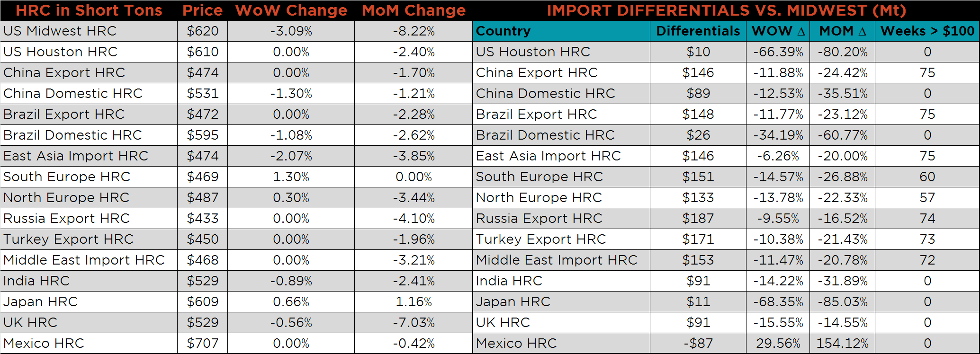Select the Import Differentials vs. Midwest title
The width and height of the screenshot is (980, 354).
coord(726,10)
